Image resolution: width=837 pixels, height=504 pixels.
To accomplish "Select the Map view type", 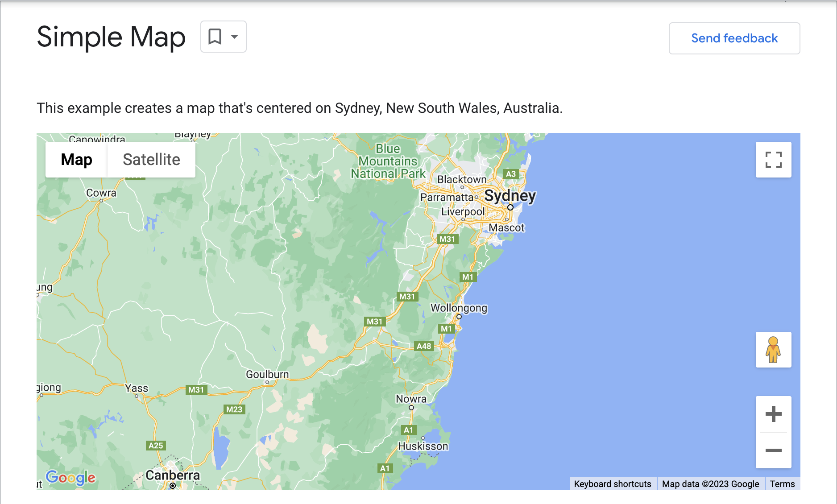I will click(76, 160).
